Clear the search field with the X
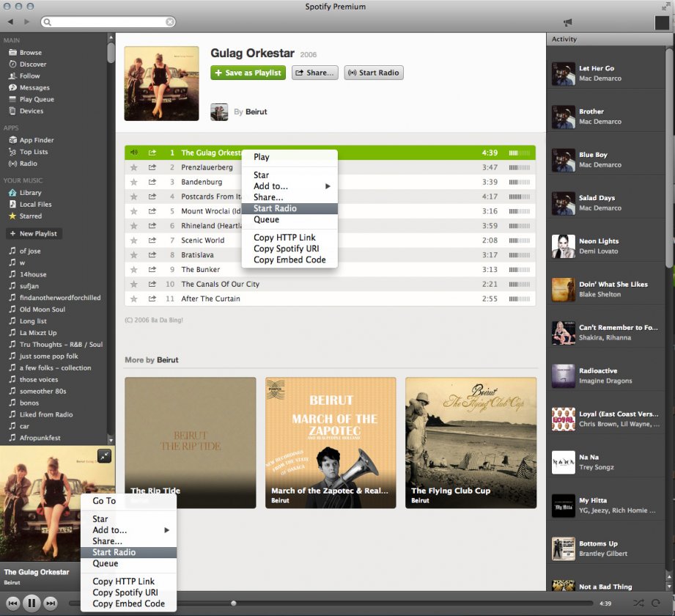Viewport: 675px width, 616px height. 170,22
